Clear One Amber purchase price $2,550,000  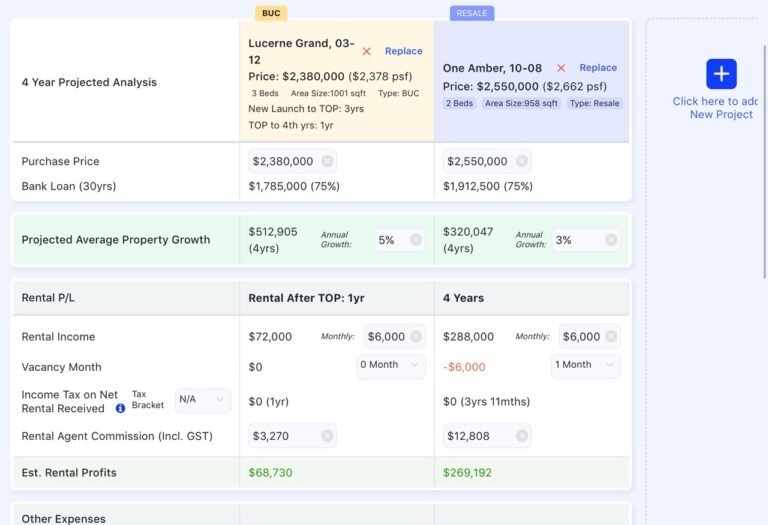(x=522, y=161)
